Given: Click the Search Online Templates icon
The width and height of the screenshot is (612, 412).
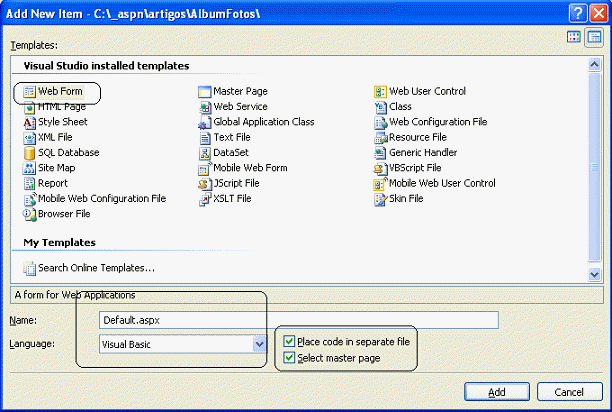Looking at the screenshot, I should click(29, 268).
